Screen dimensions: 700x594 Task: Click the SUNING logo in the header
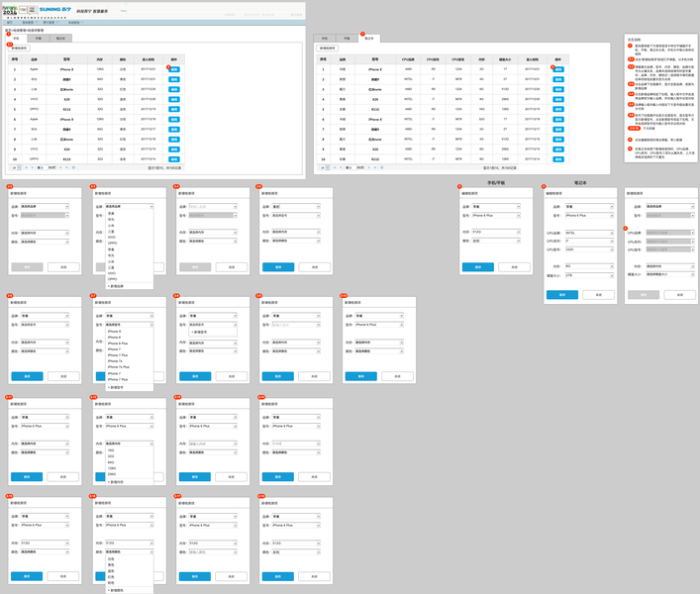(x=54, y=9)
